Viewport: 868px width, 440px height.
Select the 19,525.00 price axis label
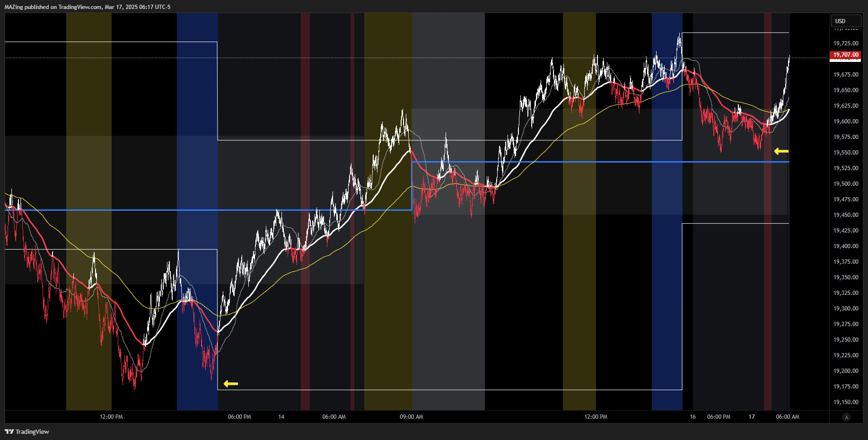846,168
